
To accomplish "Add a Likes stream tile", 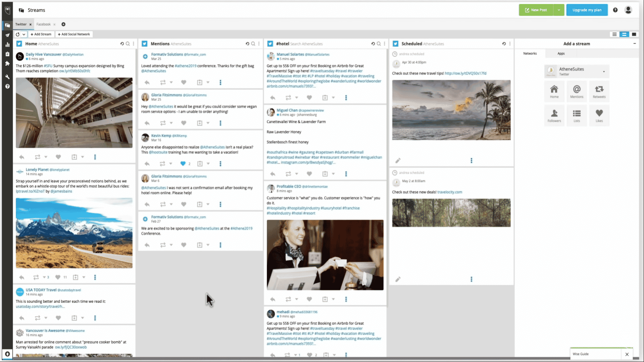I will click(x=599, y=115).
